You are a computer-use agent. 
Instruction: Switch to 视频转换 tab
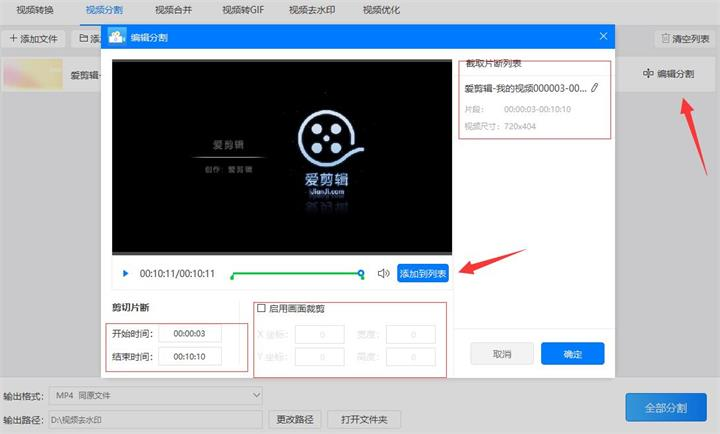pos(35,10)
